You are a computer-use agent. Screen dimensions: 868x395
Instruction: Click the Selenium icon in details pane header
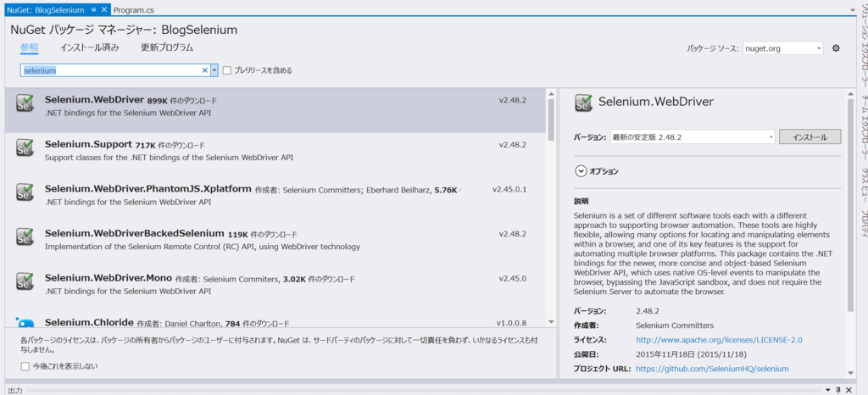pos(583,103)
